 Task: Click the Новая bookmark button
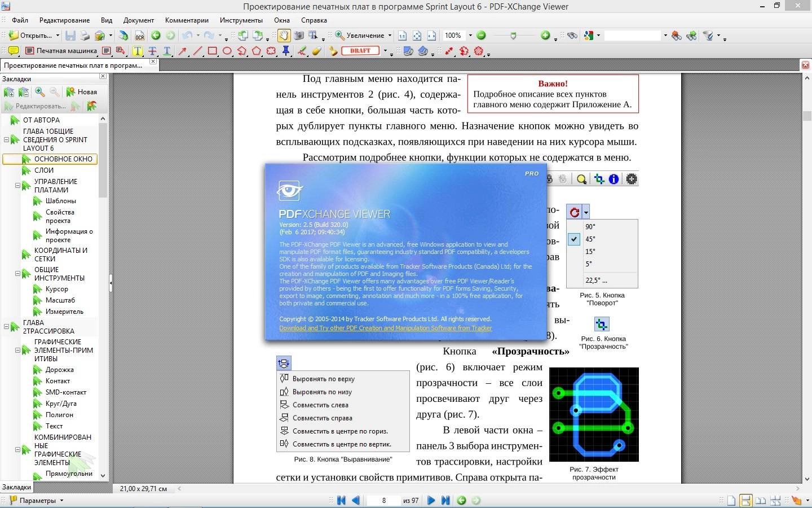[82, 92]
